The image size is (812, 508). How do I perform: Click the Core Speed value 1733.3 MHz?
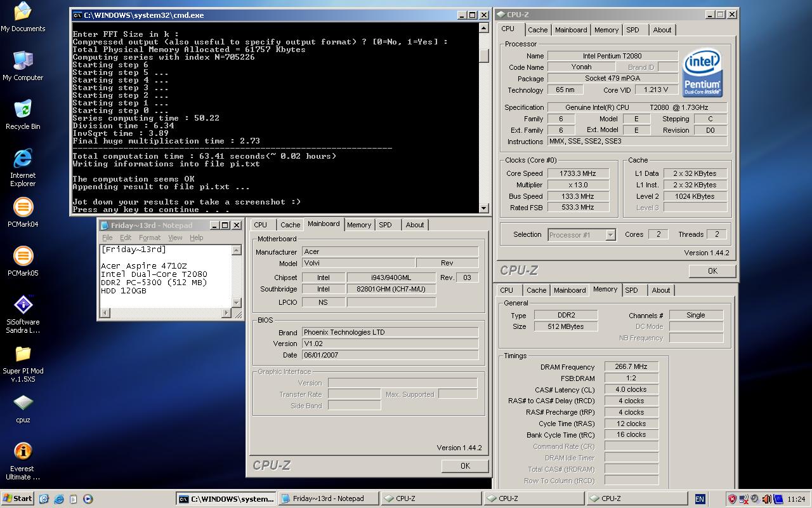[577, 173]
